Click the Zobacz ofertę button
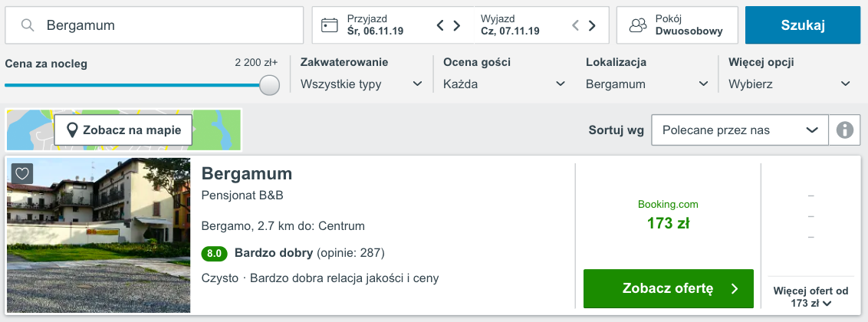 pos(668,288)
